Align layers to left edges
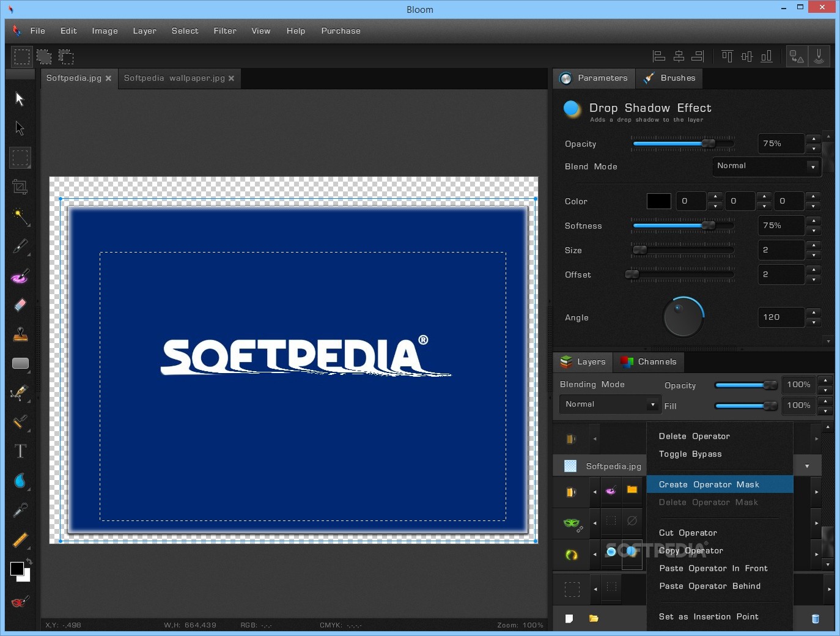The width and height of the screenshot is (840, 636). pyautogui.click(x=659, y=56)
